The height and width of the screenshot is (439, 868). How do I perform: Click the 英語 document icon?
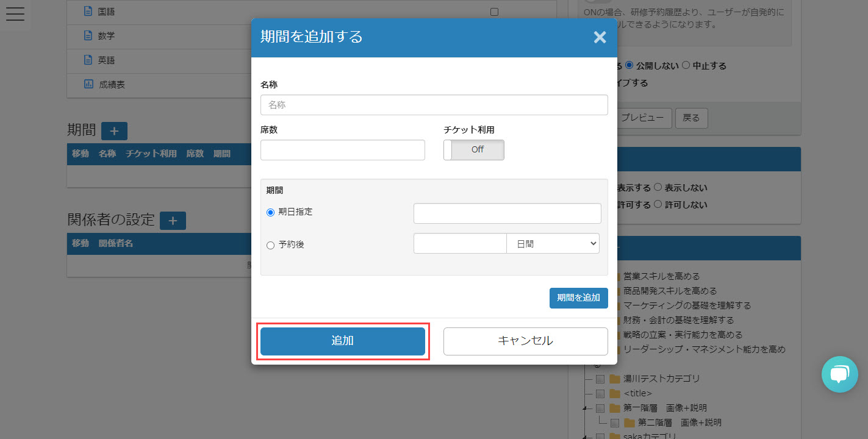tap(88, 60)
